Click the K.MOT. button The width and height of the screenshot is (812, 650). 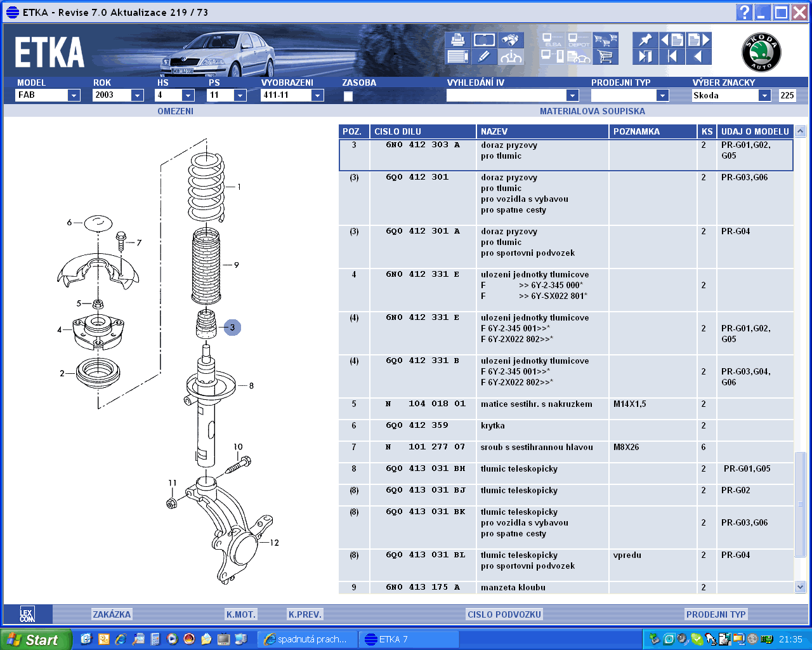point(241,614)
